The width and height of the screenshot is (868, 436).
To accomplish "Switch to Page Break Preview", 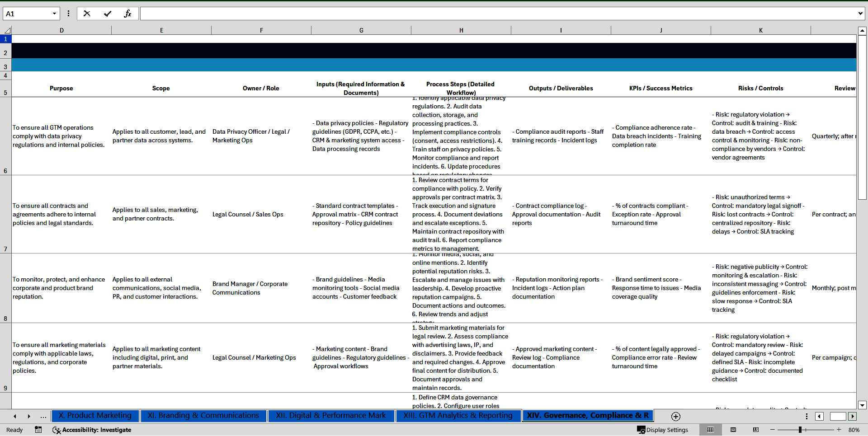I will (756, 430).
